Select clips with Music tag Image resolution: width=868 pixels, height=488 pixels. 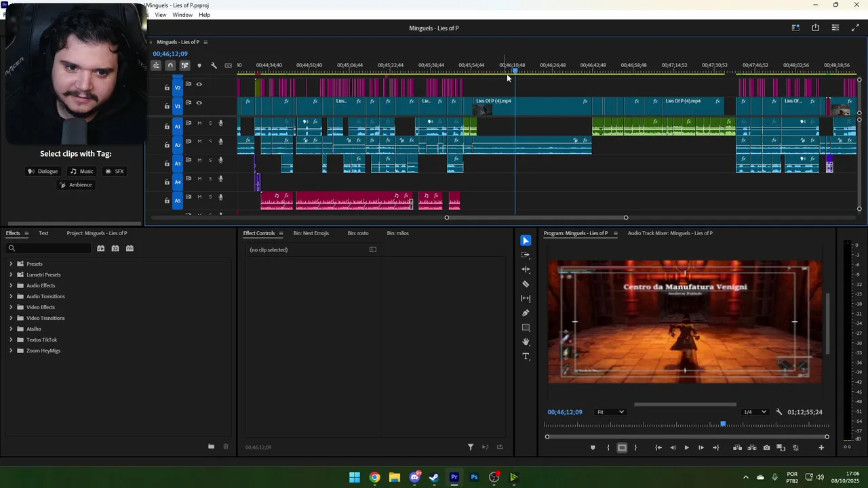pyautogui.click(x=82, y=171)
